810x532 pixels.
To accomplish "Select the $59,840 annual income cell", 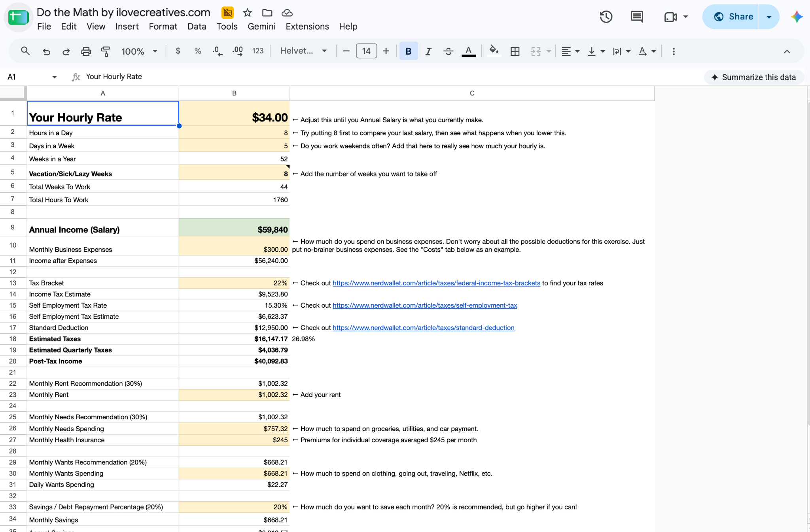I will (234, 227).
